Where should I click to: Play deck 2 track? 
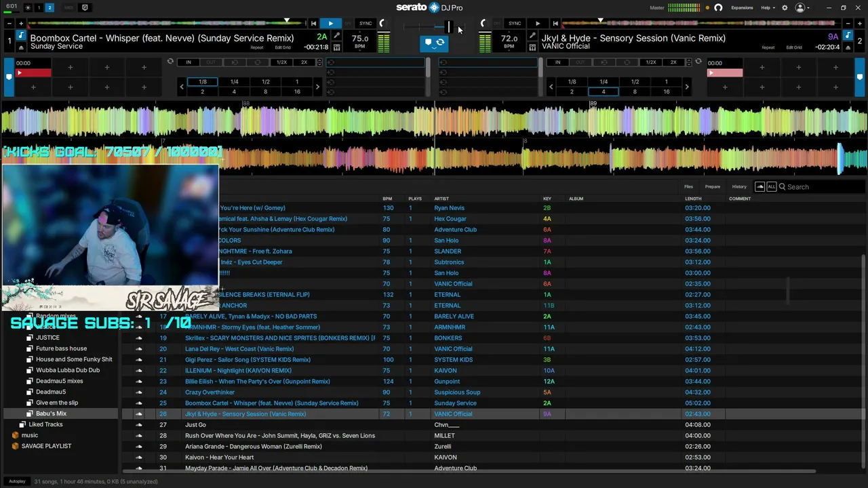(538, 24)
